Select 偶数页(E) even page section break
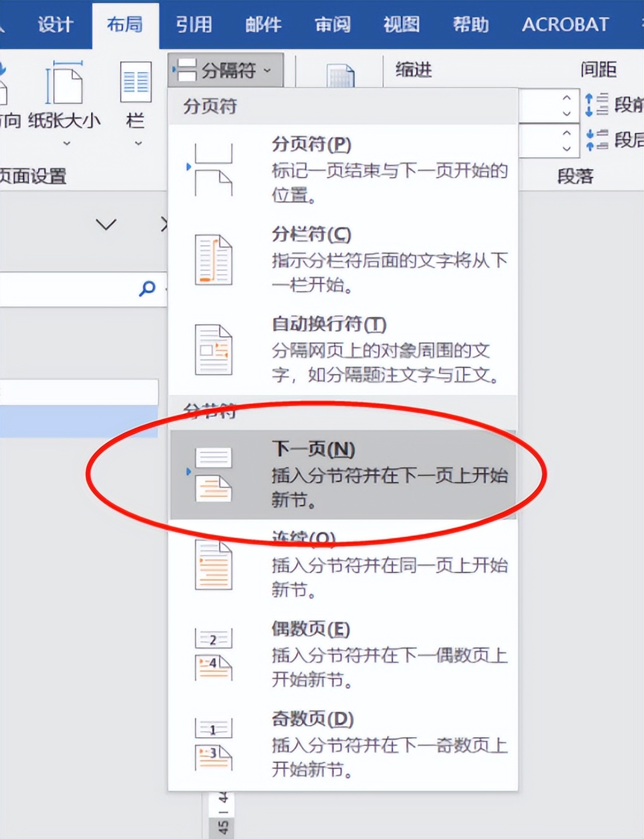The image size is (644, 839). pyautogui.click(x=343, y=654)
